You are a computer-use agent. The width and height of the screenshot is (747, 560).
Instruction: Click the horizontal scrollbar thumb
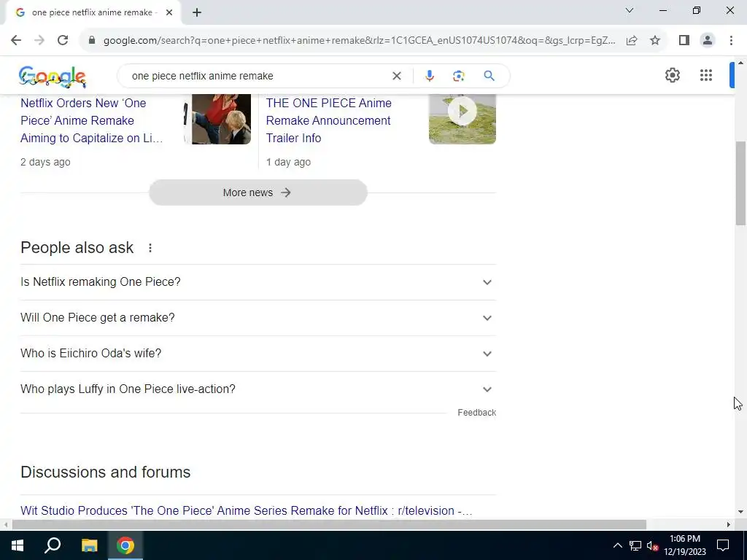click(329, 525)
